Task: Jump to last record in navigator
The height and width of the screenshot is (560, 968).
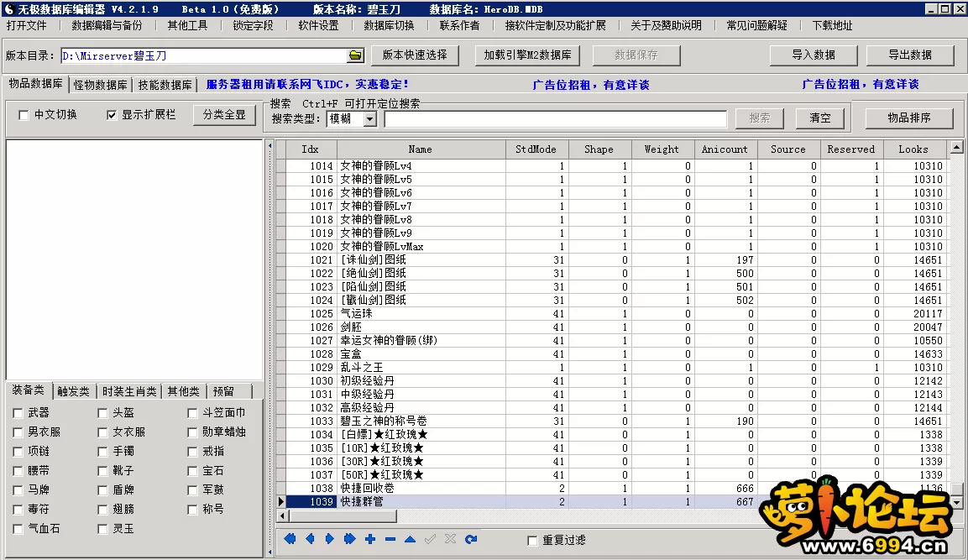Action: click(x=349, y=539)
